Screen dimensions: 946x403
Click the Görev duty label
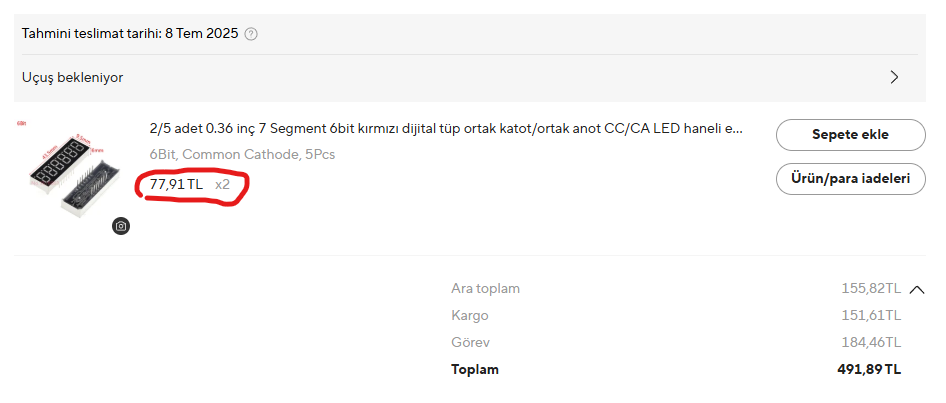[x=469, y=342]
